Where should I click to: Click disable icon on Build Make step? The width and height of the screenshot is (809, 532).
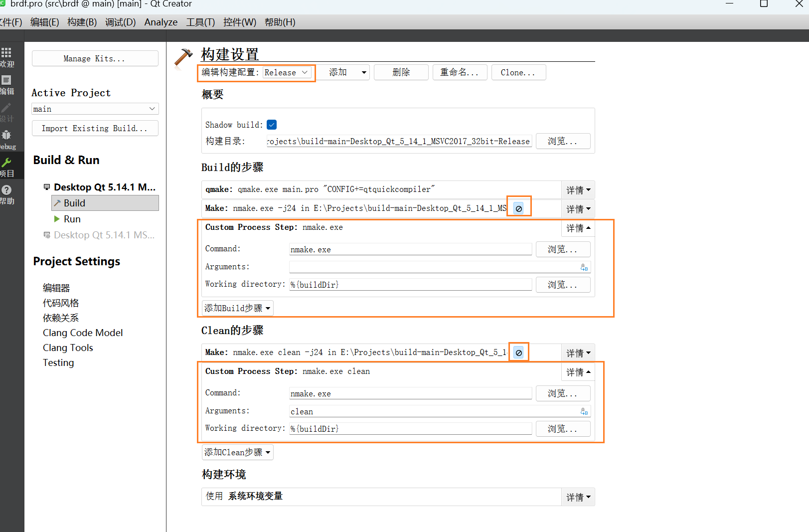point(519,208)
